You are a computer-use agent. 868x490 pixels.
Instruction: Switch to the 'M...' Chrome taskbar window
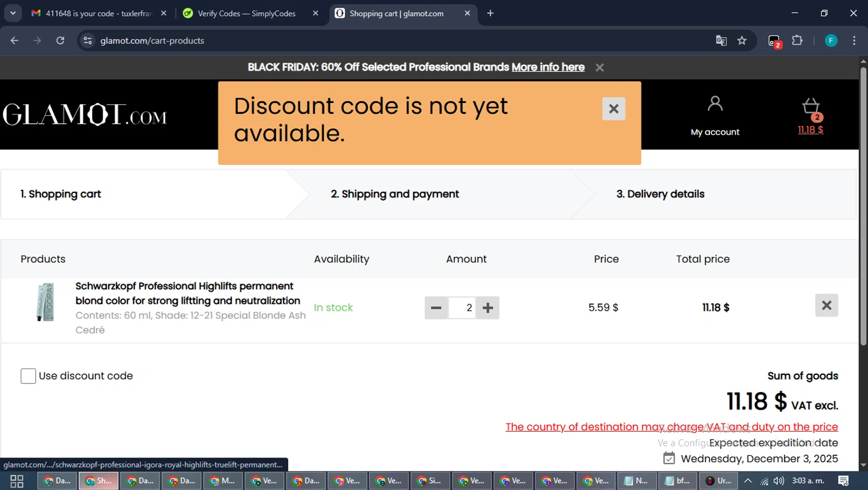pyautogui.click(x=223, y=481)
